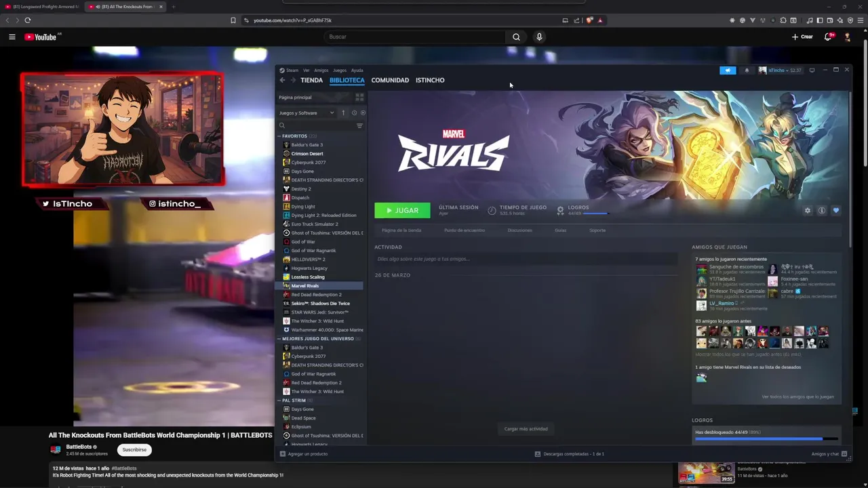This screenshot has width=868, height=488.
Task: Click activity comment input field
Action: coord(526,259)
